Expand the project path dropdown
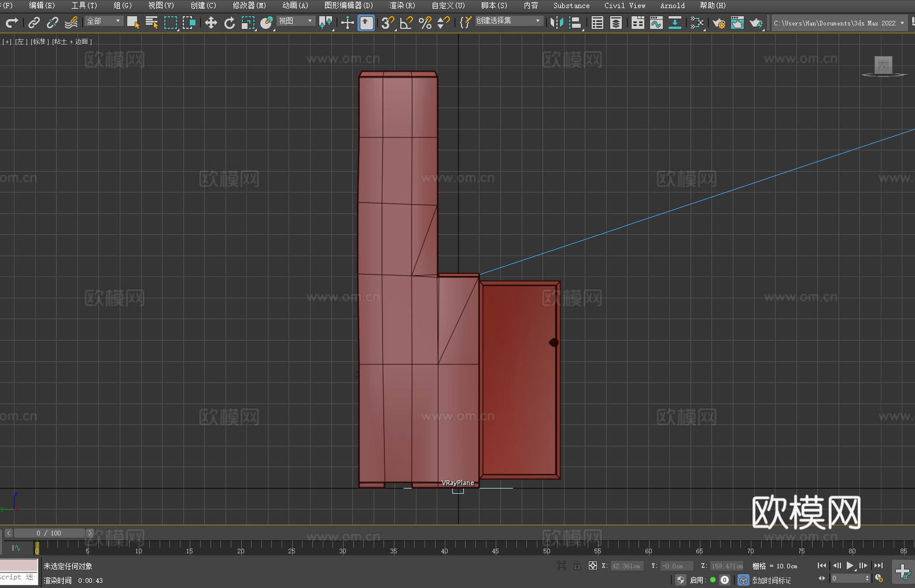The height and width of the screenshot is (588, 915). (x=902, y=23)
